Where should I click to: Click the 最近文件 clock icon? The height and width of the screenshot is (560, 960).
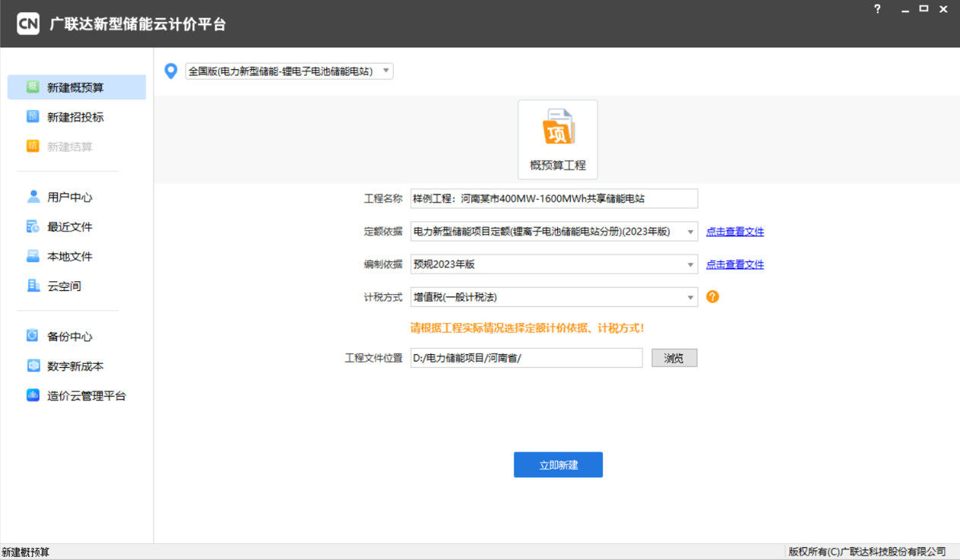click(33, 226)
